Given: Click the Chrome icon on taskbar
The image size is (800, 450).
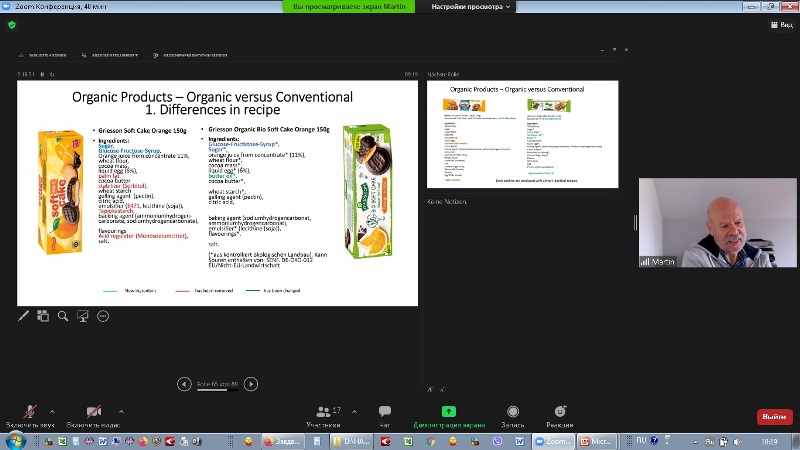Looking at the screenshot, I should (x=431, y=441).
